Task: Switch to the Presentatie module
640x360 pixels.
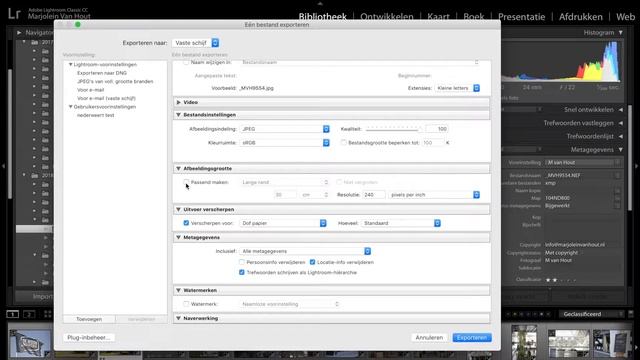Action: pyautogui.click(x=521, y=17)
